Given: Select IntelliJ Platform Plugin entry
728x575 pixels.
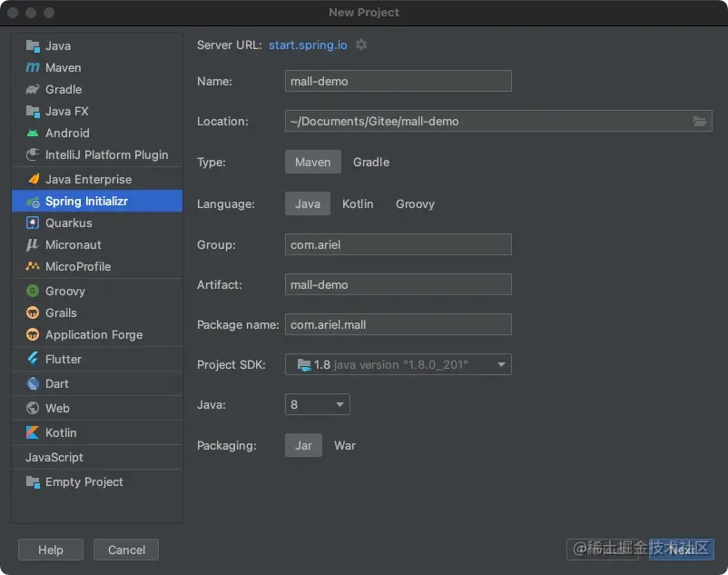Looking at the screenshot, I should click(x=97, y=154).
